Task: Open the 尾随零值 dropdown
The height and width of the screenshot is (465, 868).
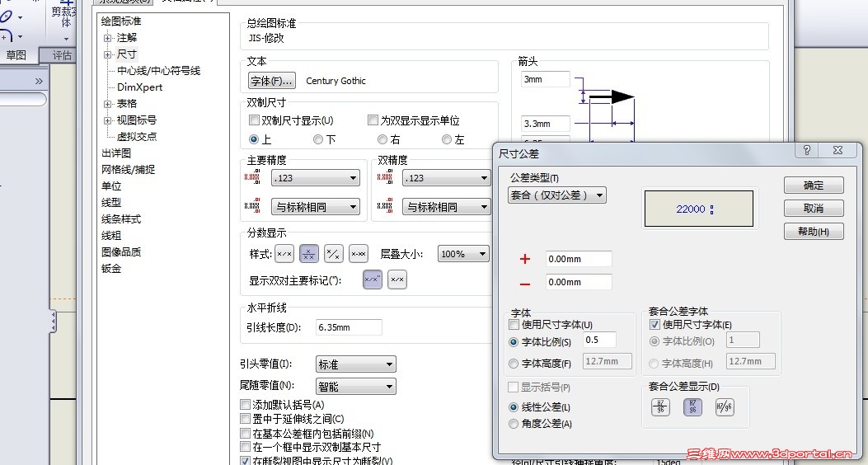Action: tap(355, 386)
